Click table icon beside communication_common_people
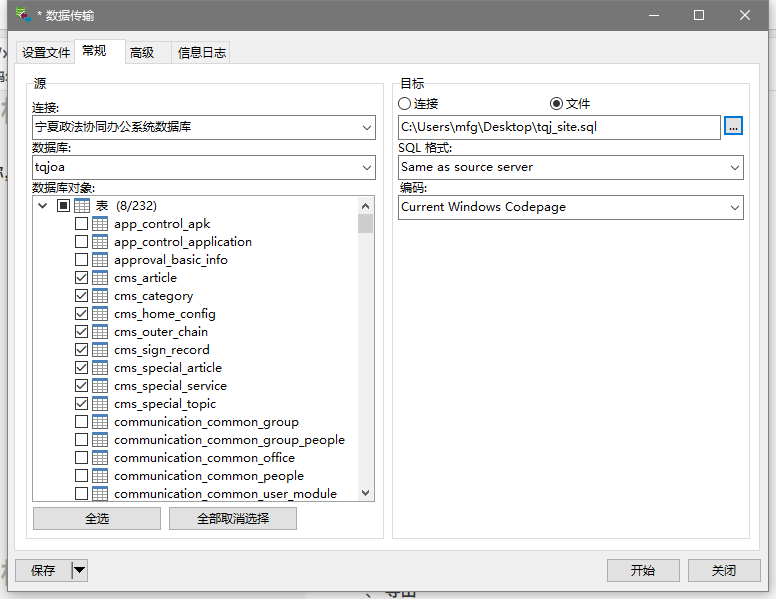 point(100,475)
